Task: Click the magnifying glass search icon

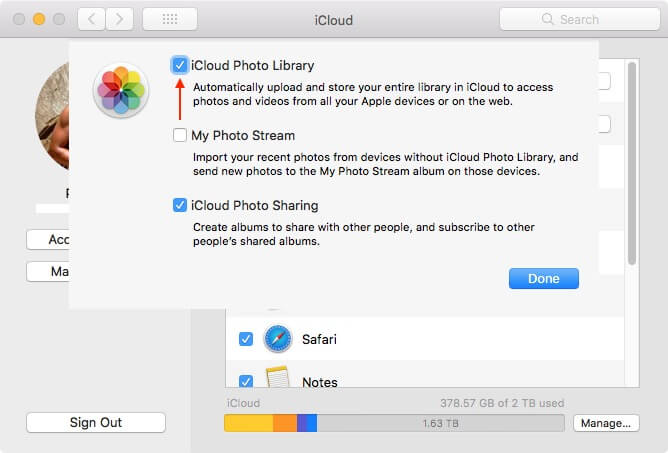Action: point(547,19)
